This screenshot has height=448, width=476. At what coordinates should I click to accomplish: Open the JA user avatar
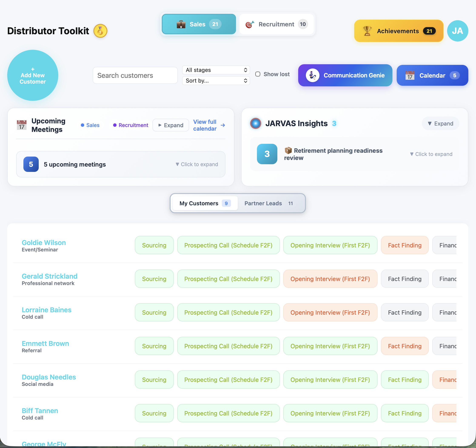click(x=457, y=31)
